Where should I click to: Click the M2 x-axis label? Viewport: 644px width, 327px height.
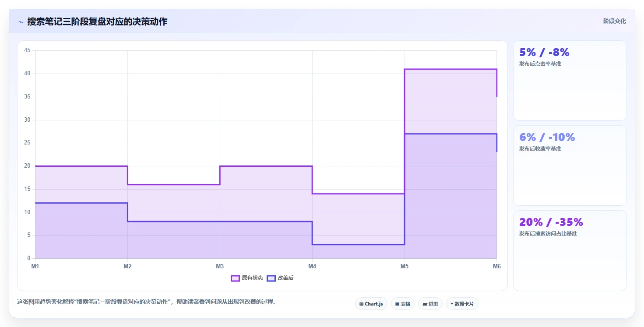(127, 266)
